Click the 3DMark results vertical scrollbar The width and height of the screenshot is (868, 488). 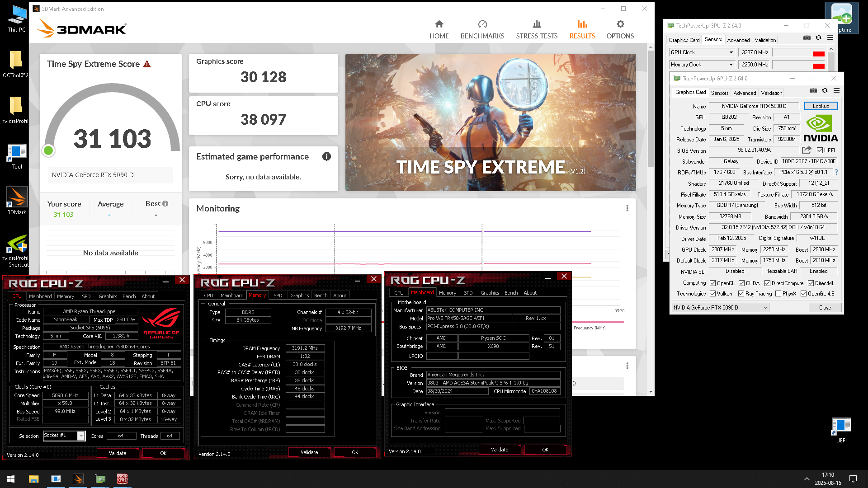[651, 108]
